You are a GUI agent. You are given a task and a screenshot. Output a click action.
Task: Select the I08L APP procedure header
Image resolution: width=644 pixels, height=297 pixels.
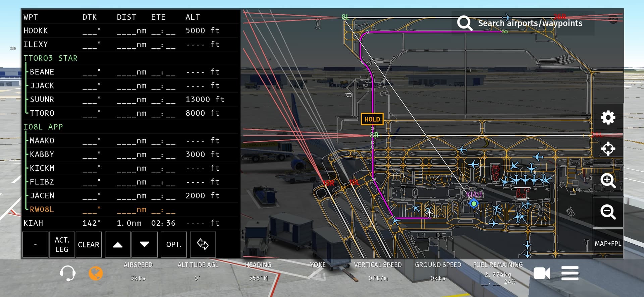tap(131, 127)
